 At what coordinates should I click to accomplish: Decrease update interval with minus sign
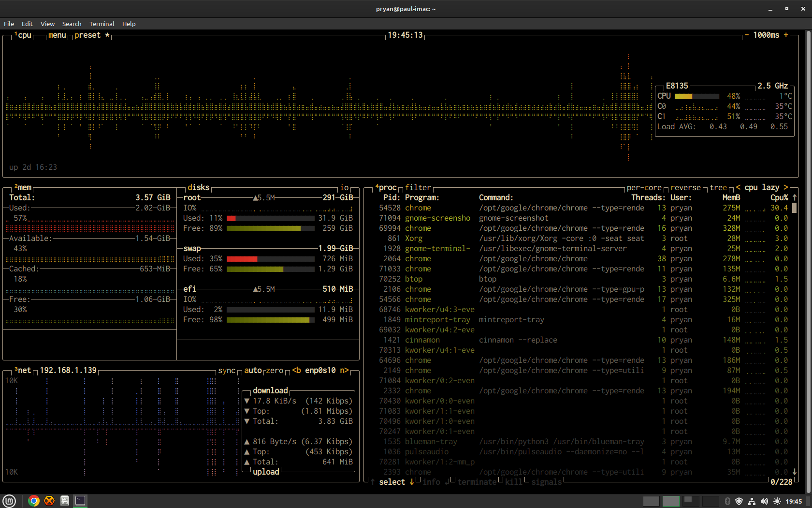(746, 35)
